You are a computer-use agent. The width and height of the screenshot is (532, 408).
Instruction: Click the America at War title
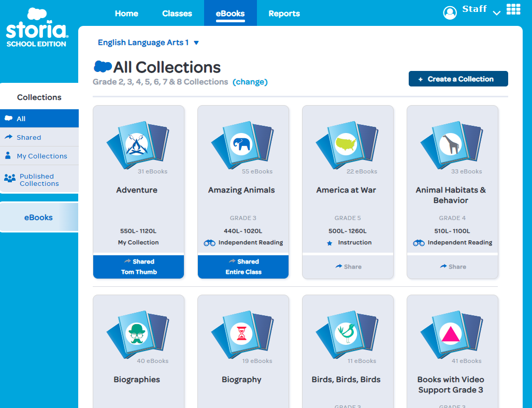point(346,190)
